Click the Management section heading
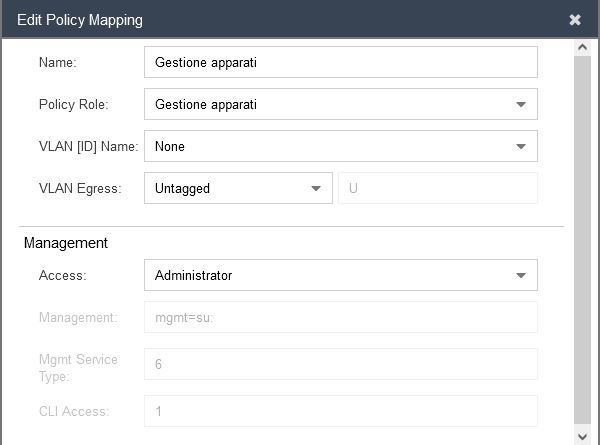600x445 pixels. pyautogui.click(x=66, y=243)
